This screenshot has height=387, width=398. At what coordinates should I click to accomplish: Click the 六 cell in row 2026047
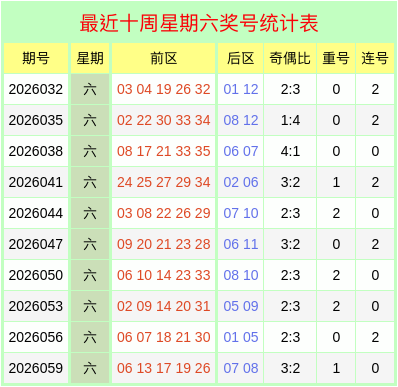[90, 244]
